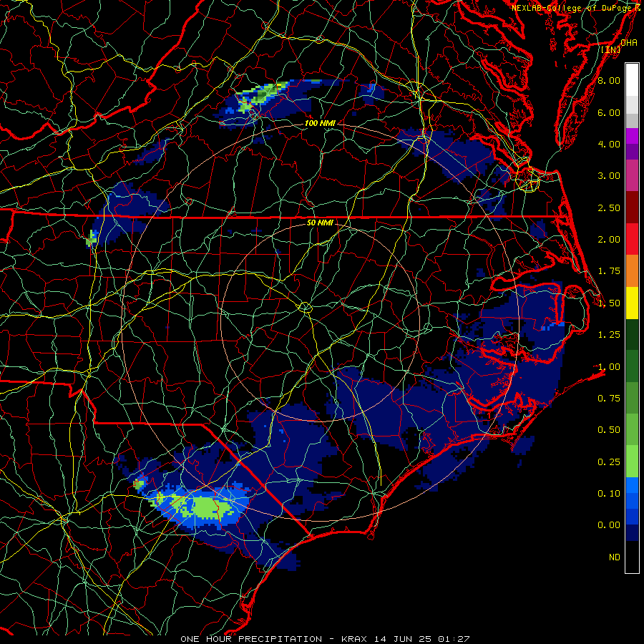Click the ONE HOUR PRECIPITATION title text
The width and height of the screenshot is (644, 644).
(x=251, y=639)
